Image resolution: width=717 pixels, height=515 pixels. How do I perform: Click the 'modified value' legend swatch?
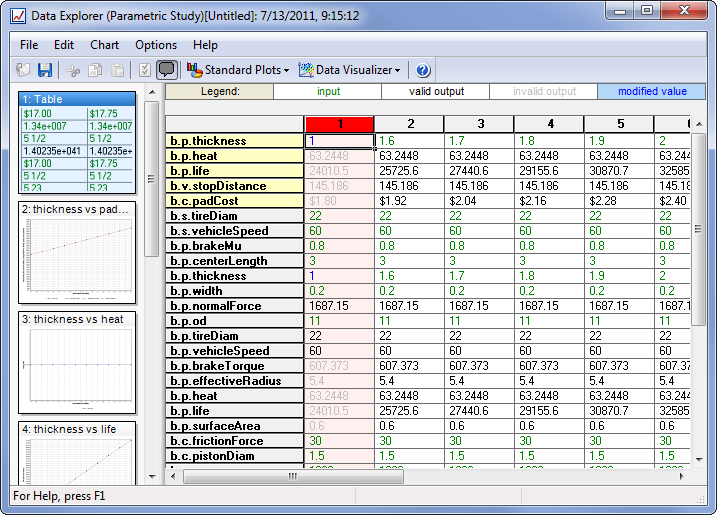click(651, 91)
